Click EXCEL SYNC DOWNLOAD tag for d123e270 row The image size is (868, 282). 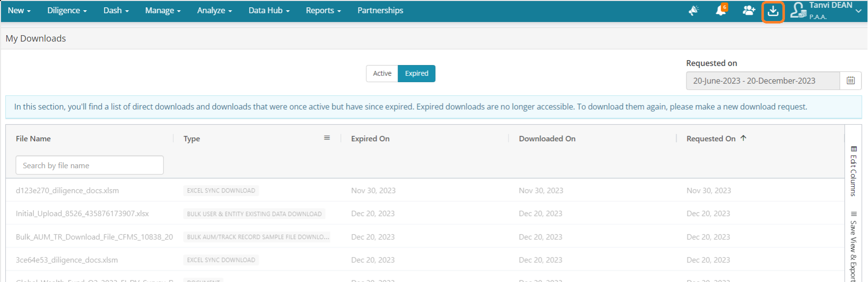point(221,191)
